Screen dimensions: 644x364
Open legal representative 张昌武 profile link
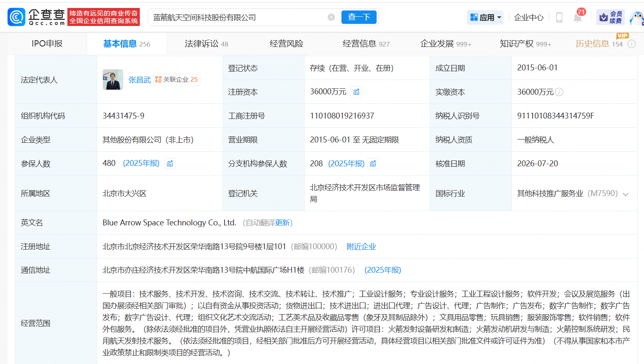[x=139, y=80]
